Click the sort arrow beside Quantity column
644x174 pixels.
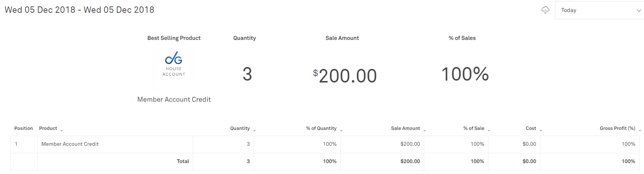click(x=254, y=130)
